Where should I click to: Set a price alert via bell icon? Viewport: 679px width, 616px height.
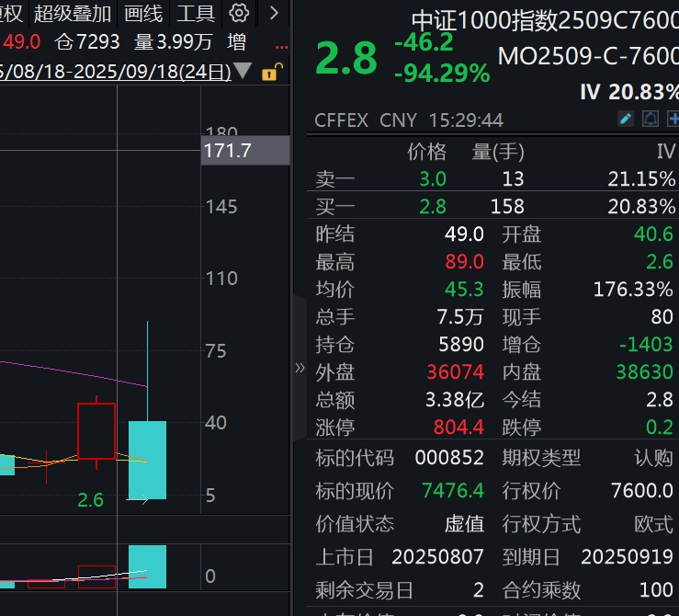point(650,120)
